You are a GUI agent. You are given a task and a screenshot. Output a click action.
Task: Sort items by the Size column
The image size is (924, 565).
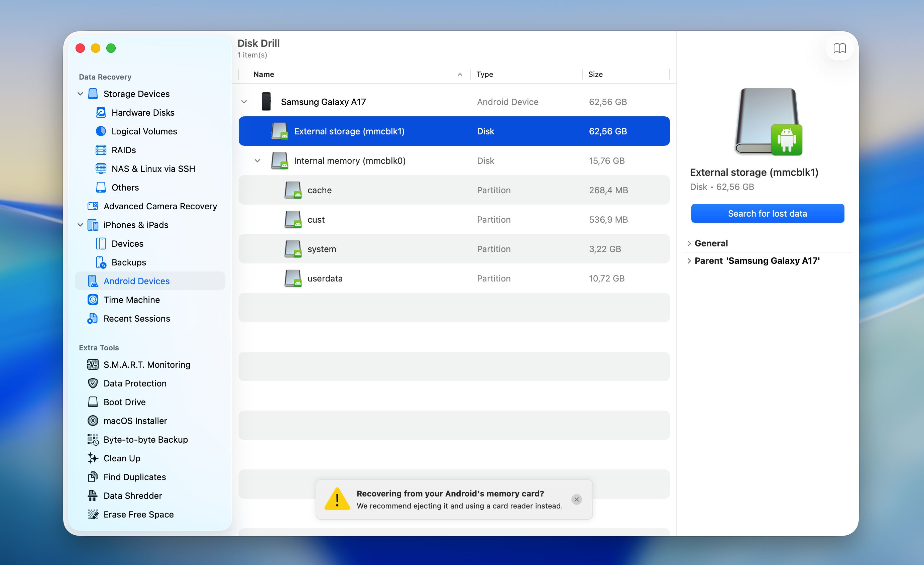595,74
